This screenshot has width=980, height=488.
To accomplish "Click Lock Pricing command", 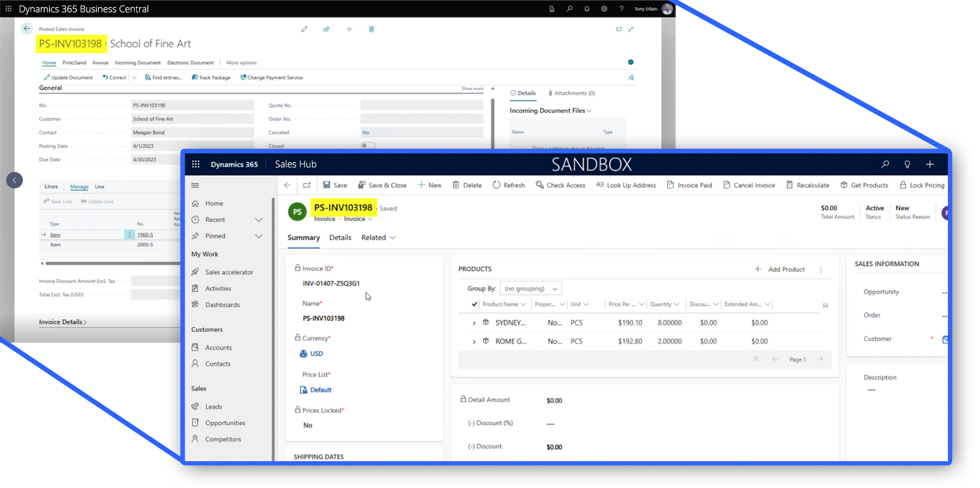I will 922,185.
